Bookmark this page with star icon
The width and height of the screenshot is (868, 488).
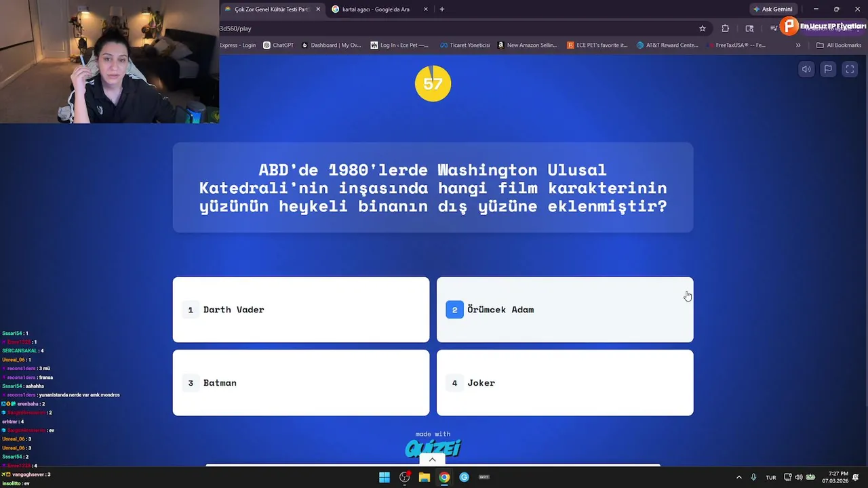[x=703, y=28]
